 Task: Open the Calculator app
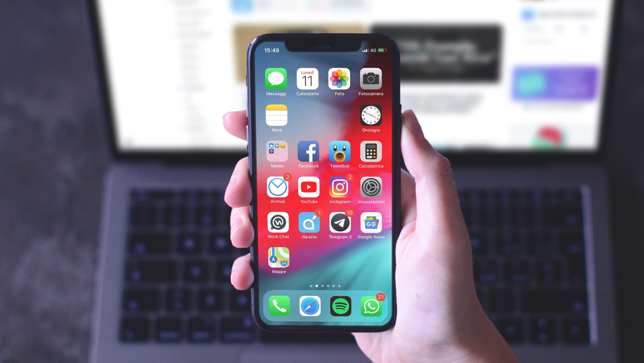[x=371, y=154]
